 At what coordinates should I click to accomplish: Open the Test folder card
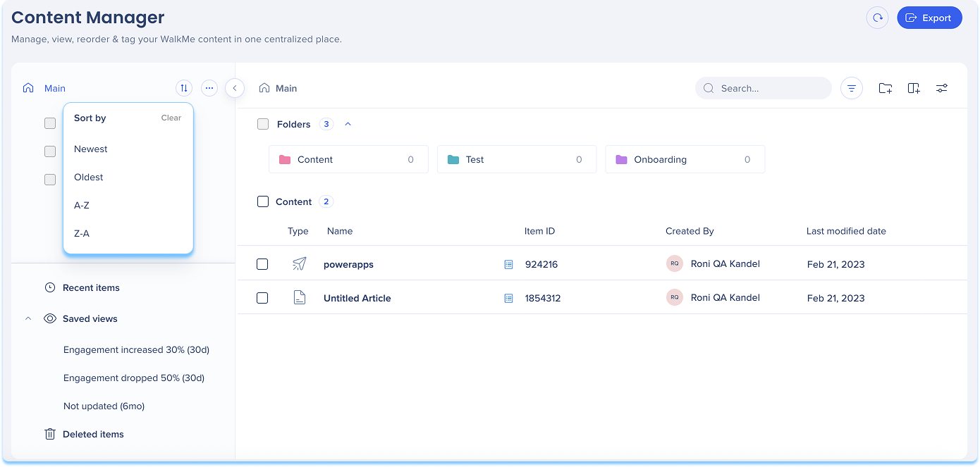click(517, 160)
